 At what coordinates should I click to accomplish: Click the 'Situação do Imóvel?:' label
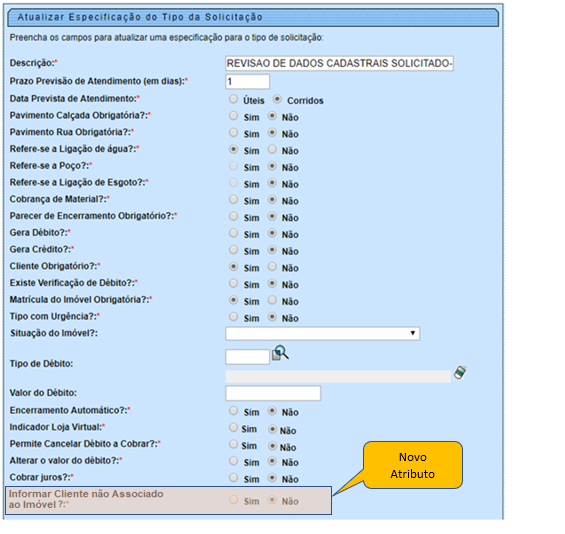pyautogui.click(x=54, y=333)
